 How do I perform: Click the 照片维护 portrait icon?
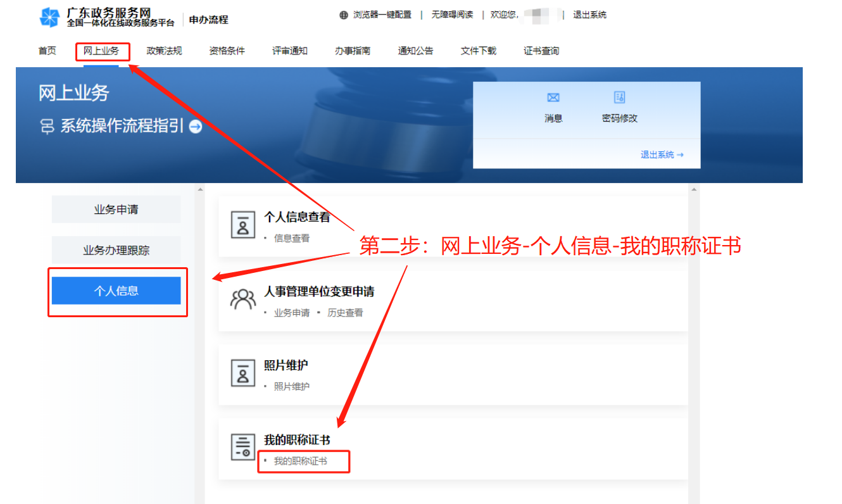point(242,374)
